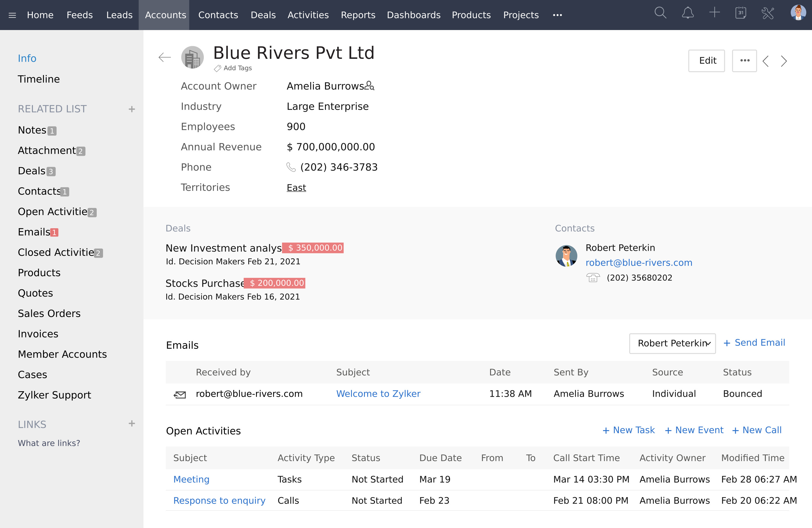Viewport: 812px width, 528px height.
Task: Open the overflow modules menu in navigation
Action: (x=557, y=15)
